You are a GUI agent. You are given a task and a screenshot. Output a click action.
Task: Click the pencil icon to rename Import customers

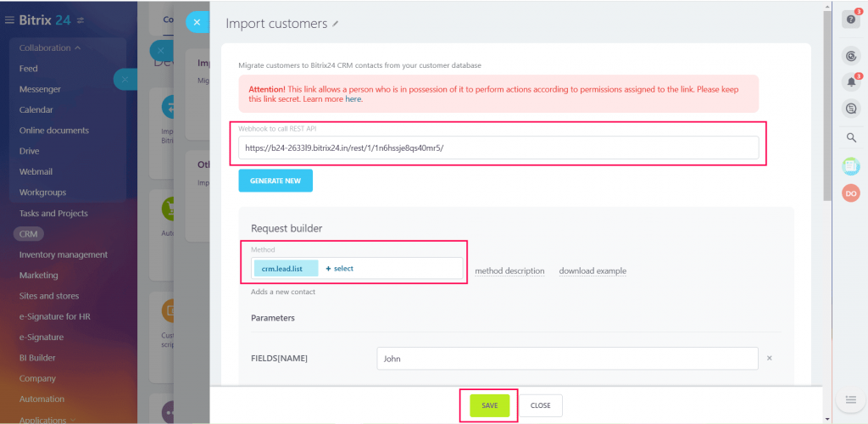[335, 24]
